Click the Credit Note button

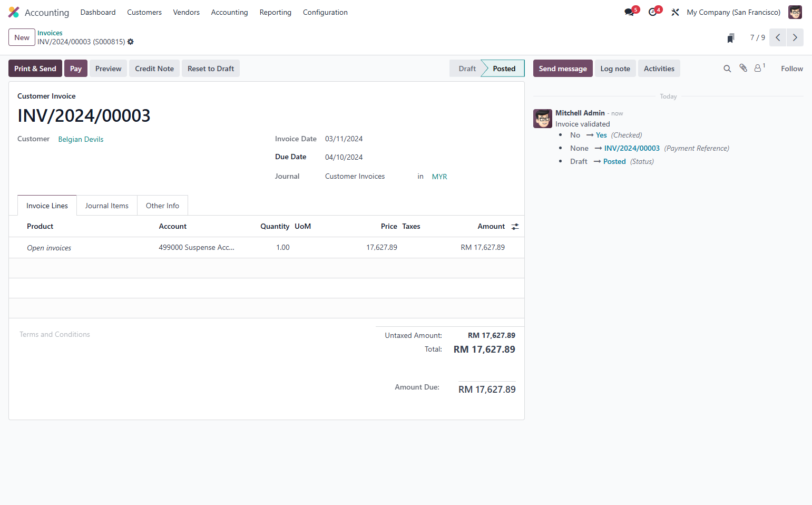point(154,69)
